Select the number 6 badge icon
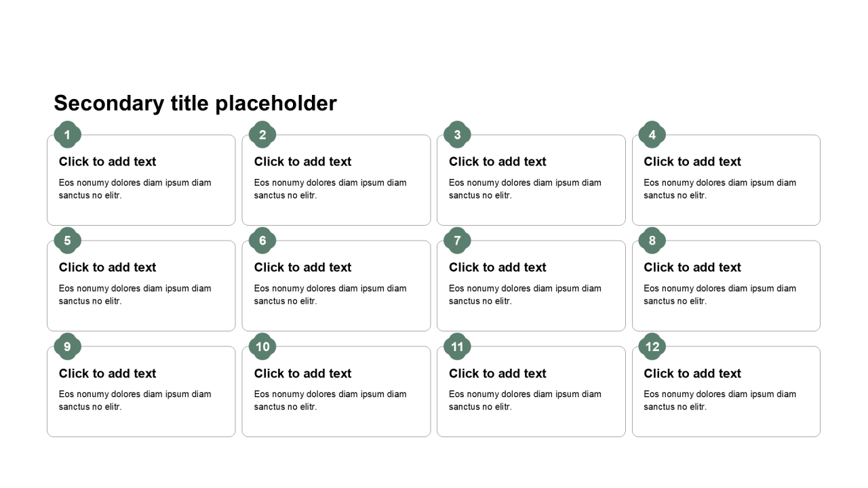This screenshot has height=488, width=868. [262, 241]
